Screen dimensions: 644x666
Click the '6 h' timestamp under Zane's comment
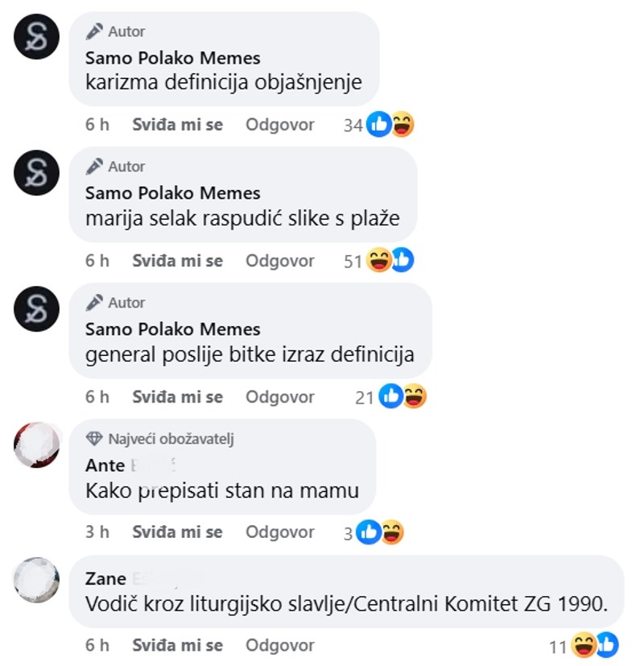click(97, 646)
